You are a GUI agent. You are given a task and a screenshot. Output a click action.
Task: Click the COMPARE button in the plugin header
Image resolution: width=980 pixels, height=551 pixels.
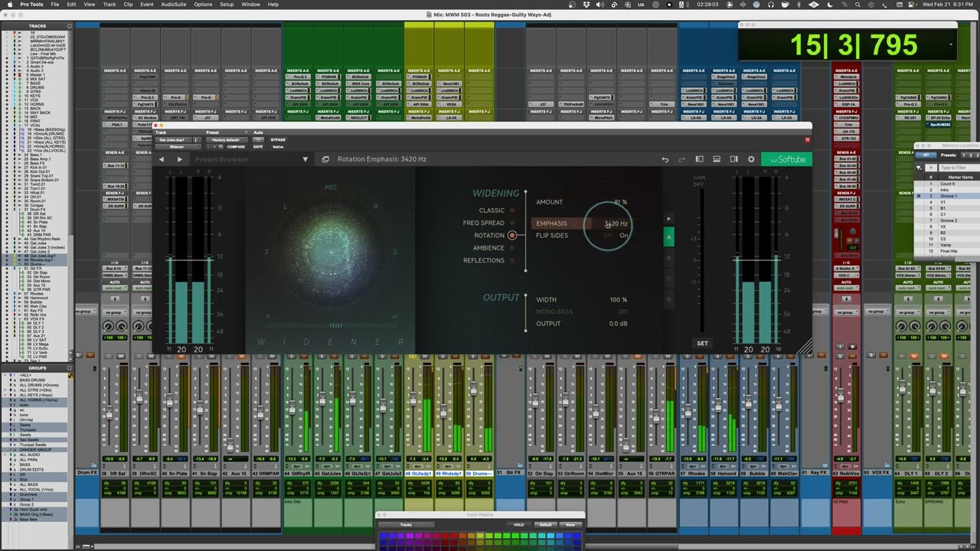(x=236, y=147)
